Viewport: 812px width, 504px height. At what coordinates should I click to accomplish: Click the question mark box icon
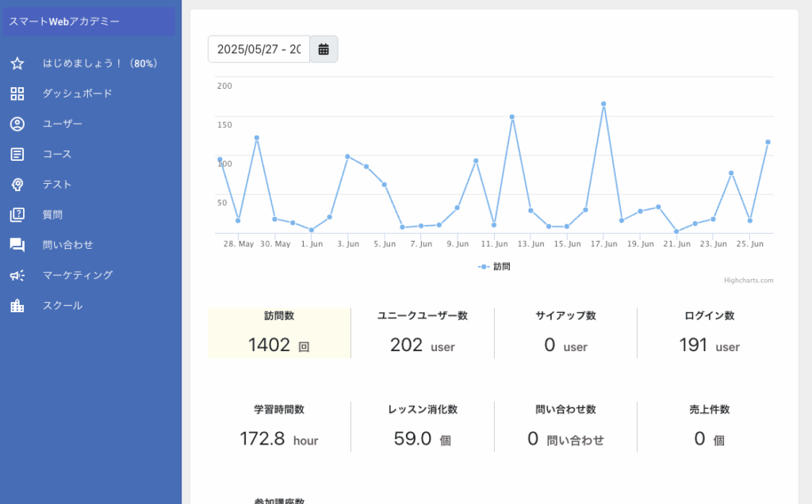click(x=17, y=215)
